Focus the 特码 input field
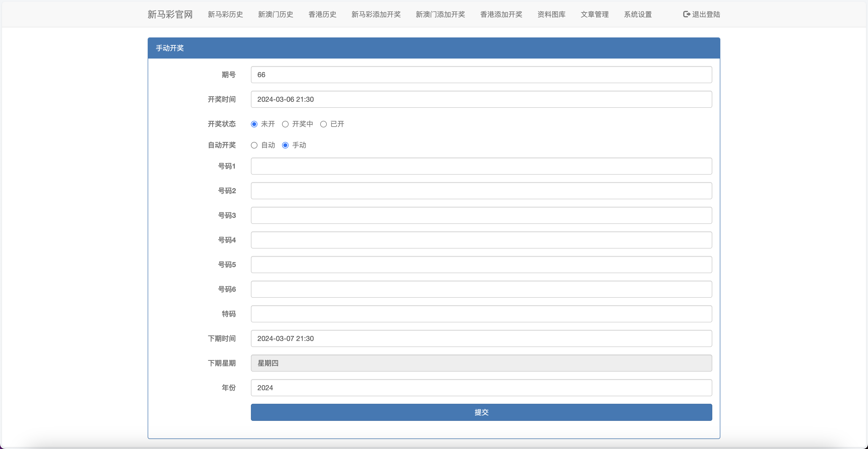This screenshot has height=449, width=868. [481, 314]
